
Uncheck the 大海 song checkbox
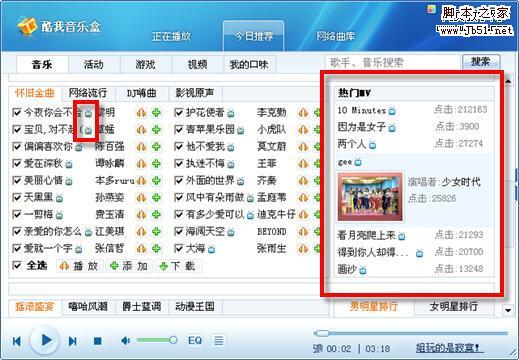[178, 248]
